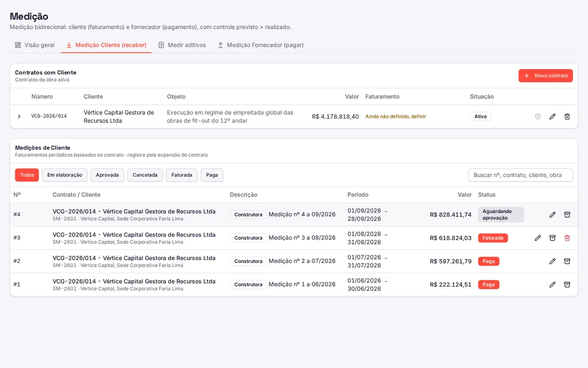
Task: Select the Medição Cliente (receber) tab
Action: tap(106, 45)
